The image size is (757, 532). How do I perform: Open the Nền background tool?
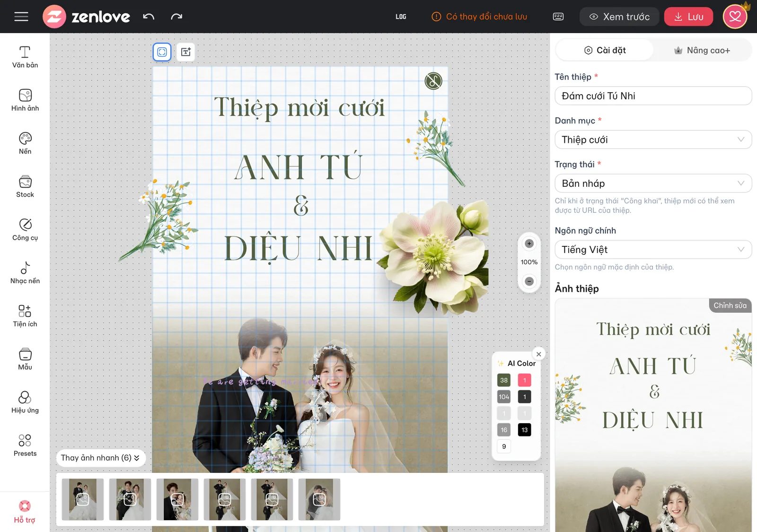(25, 143)
